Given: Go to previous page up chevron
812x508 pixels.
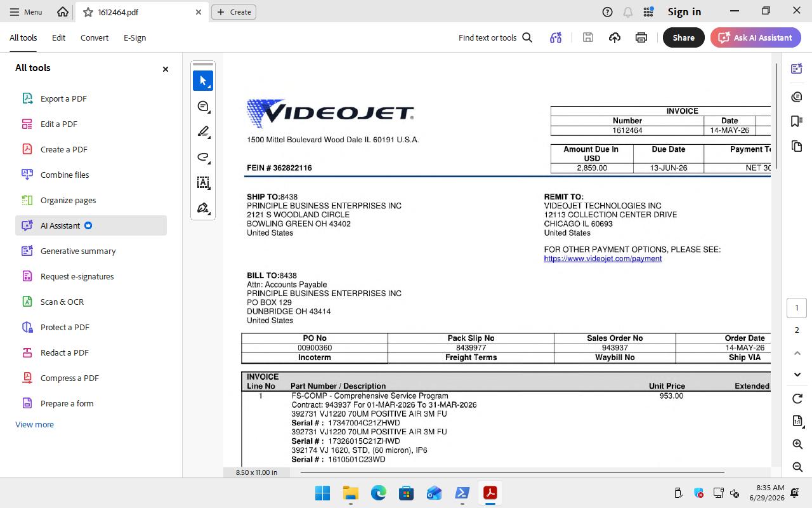Looking at the screenshot, I should coord(797,353).
